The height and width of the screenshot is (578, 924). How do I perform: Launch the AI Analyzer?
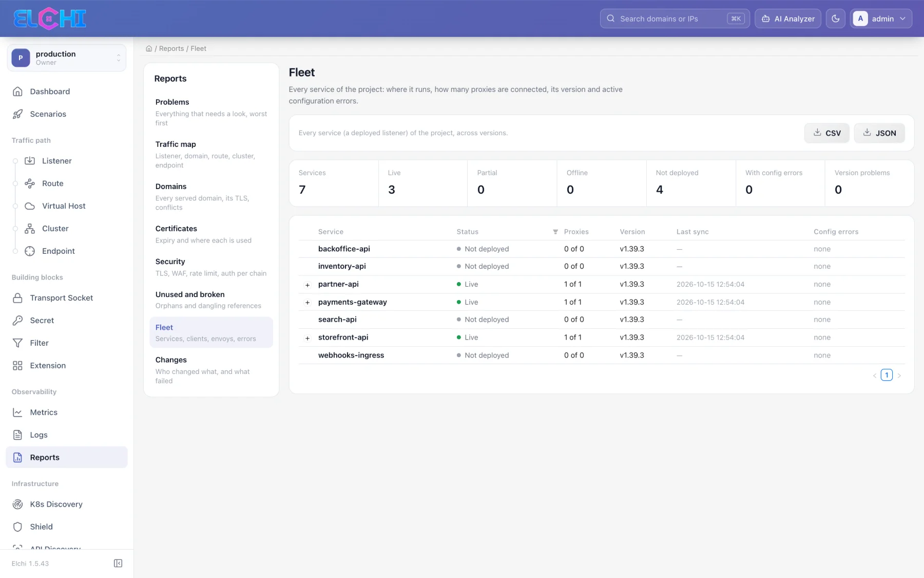(788, 18)
